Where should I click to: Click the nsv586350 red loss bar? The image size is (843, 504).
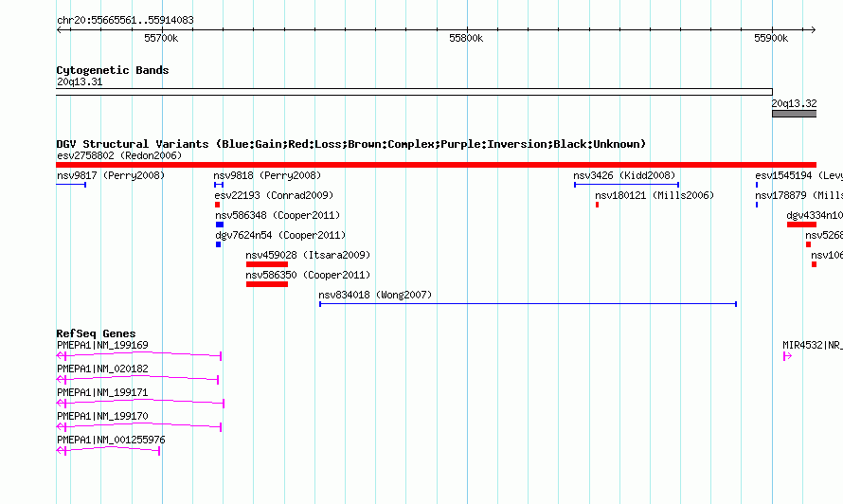point(267,284)
